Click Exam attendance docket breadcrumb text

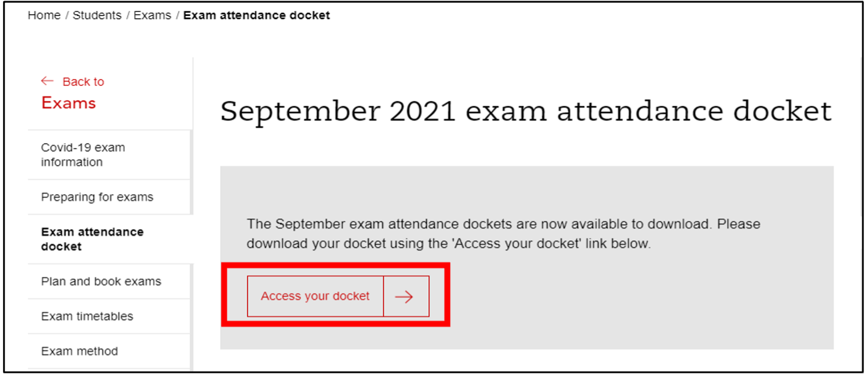256,15
